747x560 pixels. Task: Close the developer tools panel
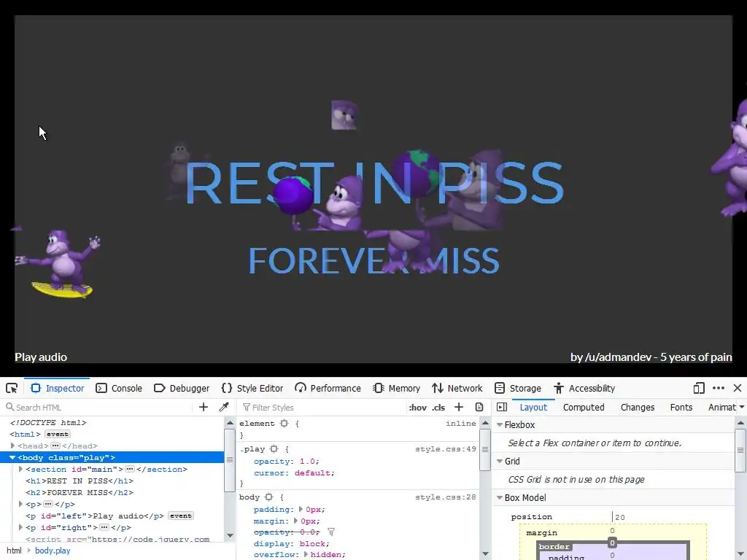(738, 388)
